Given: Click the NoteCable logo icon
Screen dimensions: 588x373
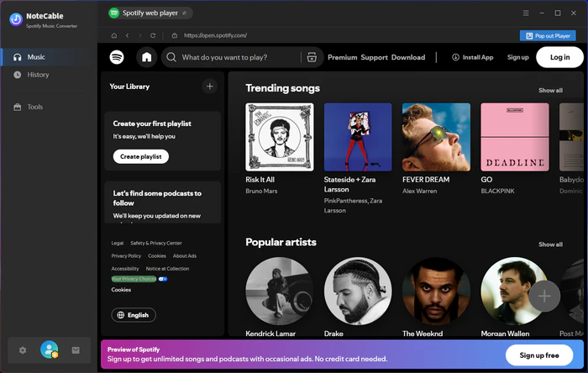Looking at the screenshot, I should tap(16, 19).
